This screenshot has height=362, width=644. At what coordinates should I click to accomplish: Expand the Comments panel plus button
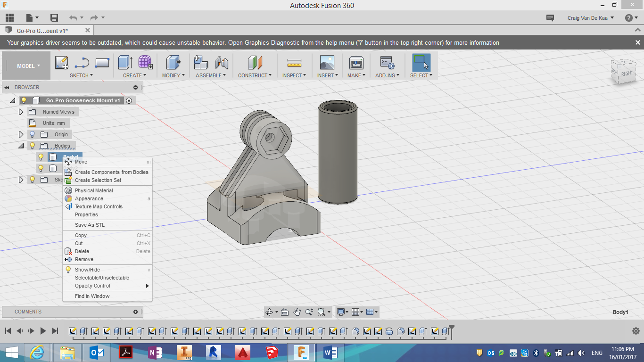[136, 312]
